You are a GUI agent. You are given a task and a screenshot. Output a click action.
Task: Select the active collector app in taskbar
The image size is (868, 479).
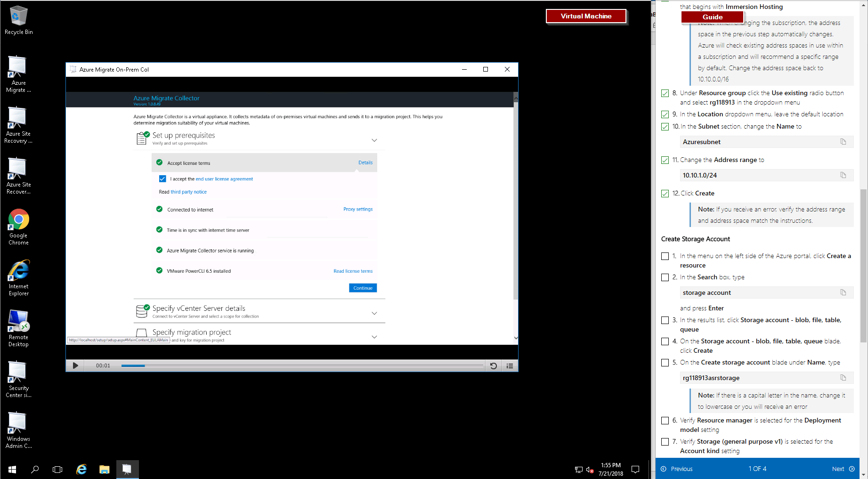point(127,469)
